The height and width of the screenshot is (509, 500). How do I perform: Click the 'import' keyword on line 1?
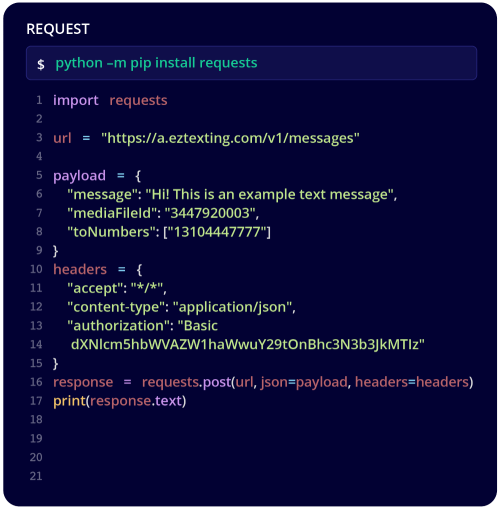[76, 100]
